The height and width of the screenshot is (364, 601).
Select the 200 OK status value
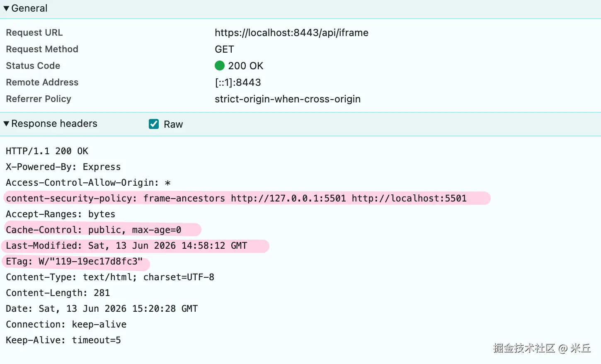click(x=245, y=66)
